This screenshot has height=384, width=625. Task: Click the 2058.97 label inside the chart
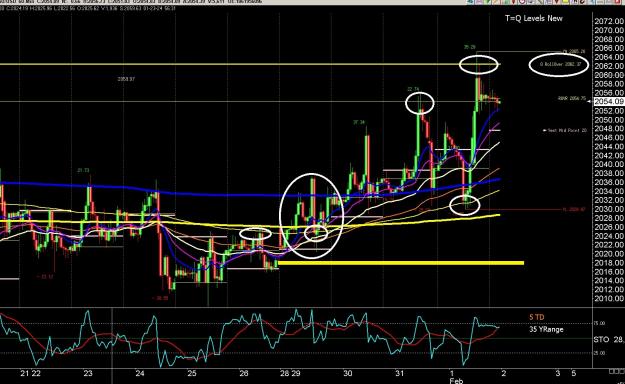click(x=126, y=79)
